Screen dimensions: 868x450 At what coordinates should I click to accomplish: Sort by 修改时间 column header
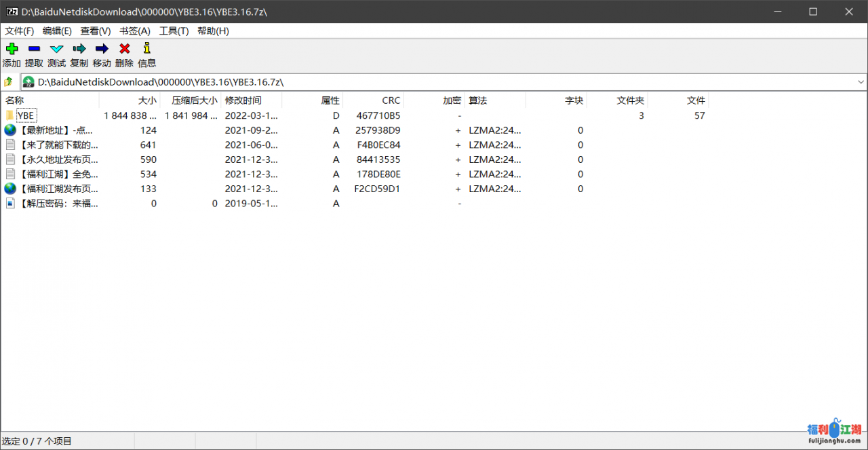[243, 100]
